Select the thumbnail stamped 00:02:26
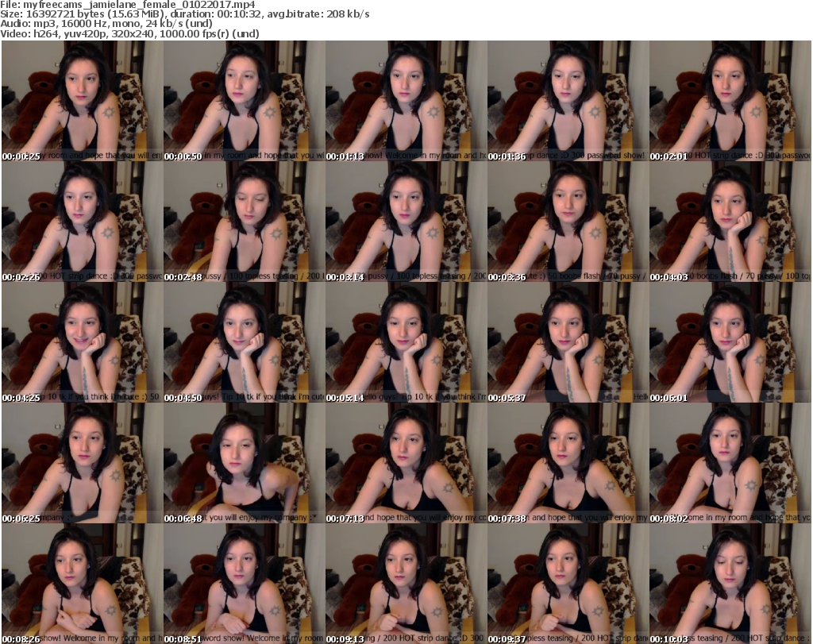 tap(83, 222)
